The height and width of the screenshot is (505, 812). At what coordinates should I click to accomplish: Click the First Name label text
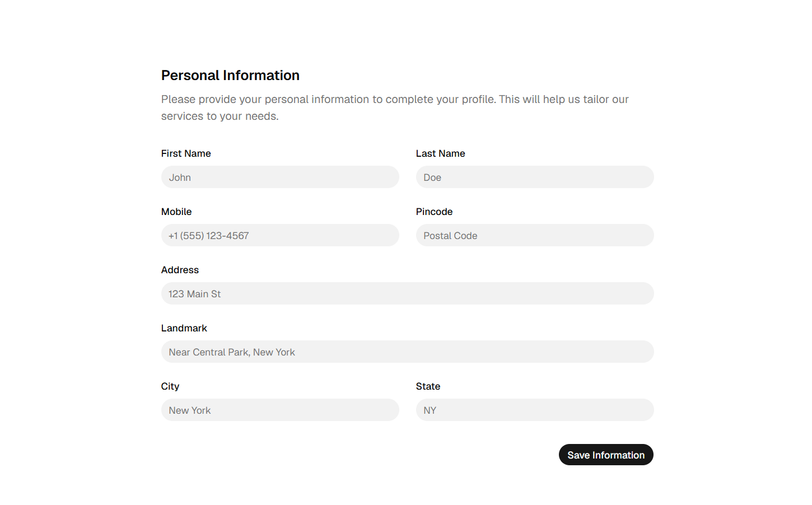(186, 153)
